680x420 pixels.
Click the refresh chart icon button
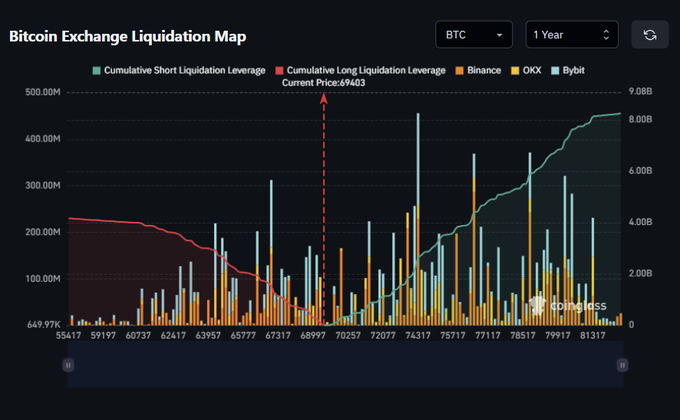pos(650,35)
